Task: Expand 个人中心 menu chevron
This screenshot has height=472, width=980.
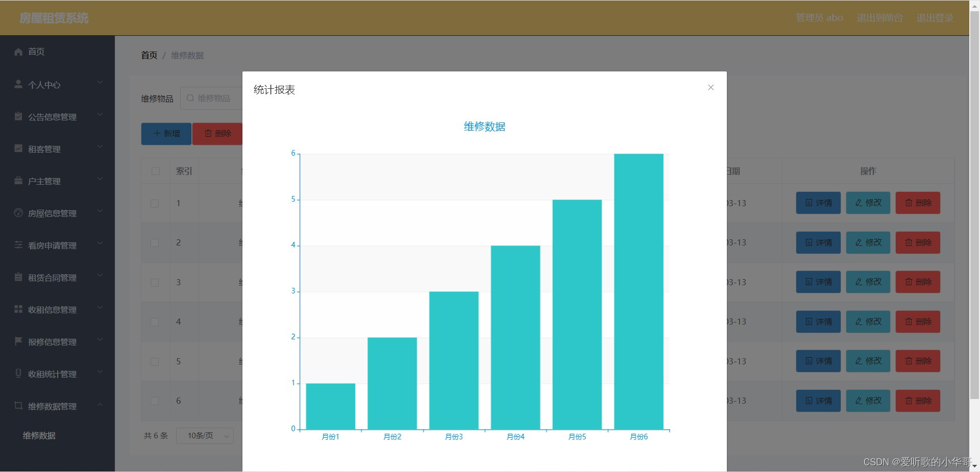Action: click(x=100, y=82)
